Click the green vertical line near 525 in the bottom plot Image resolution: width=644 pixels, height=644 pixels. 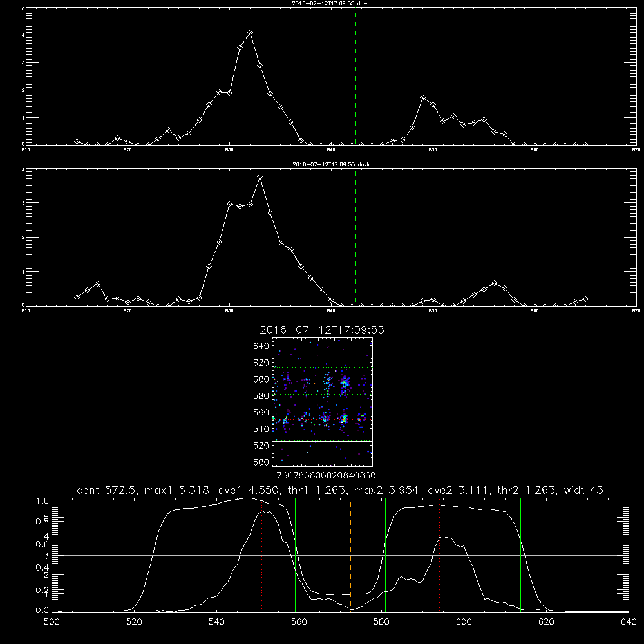pyautogui.click(x=156, y=554)
